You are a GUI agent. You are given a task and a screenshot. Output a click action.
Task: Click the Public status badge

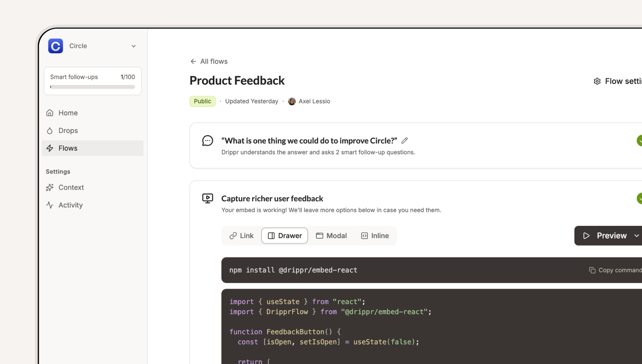point(203,101)
